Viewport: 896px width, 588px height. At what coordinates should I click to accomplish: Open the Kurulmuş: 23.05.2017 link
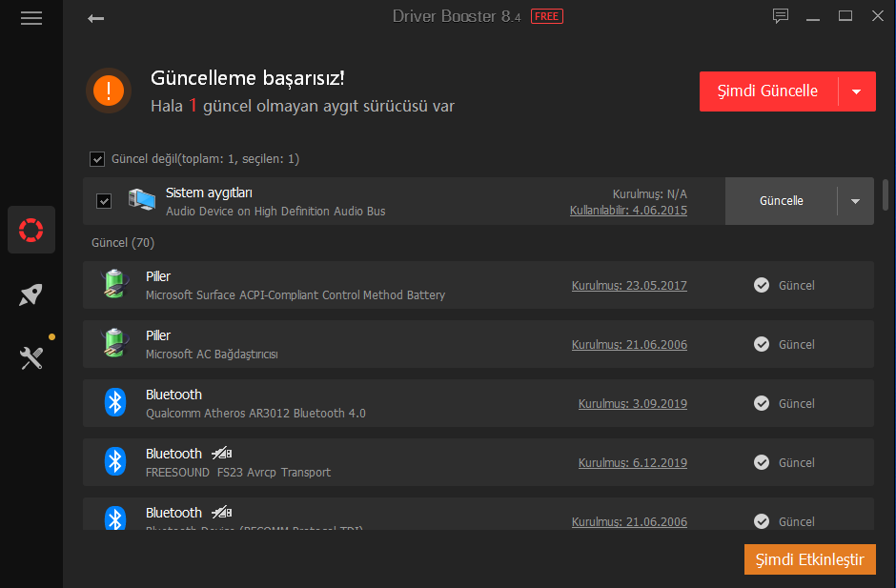pos(629,285)
